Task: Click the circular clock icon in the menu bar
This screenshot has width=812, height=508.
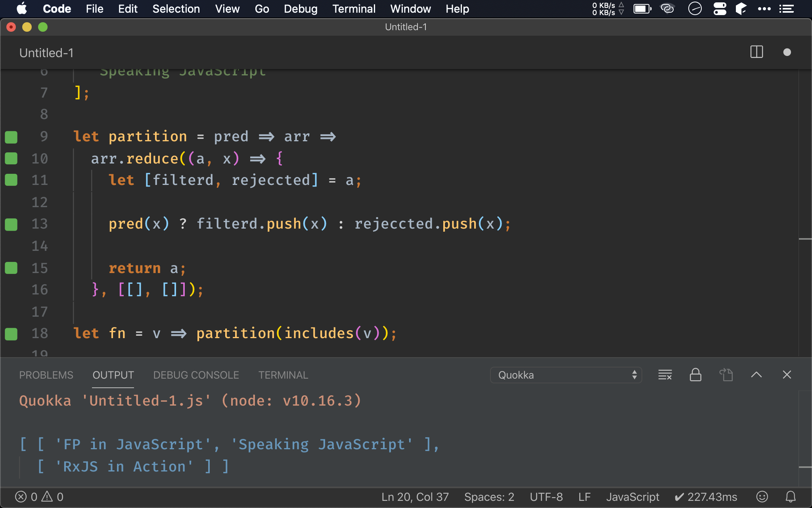Action: 695,8
